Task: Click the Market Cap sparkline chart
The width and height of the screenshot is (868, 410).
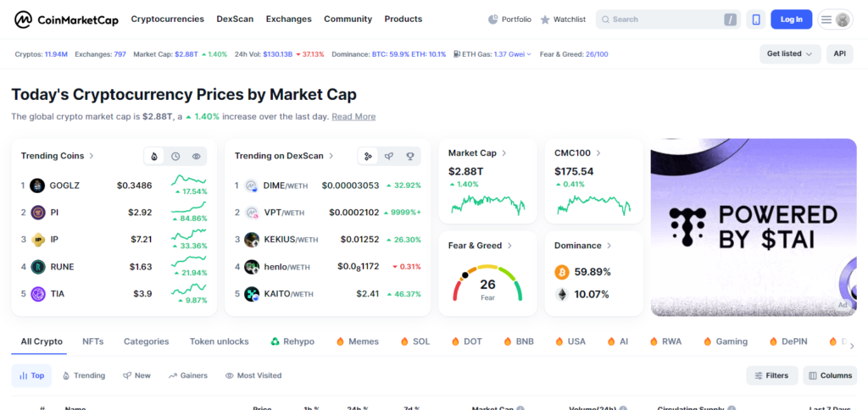Action: (x=487, y=205)
